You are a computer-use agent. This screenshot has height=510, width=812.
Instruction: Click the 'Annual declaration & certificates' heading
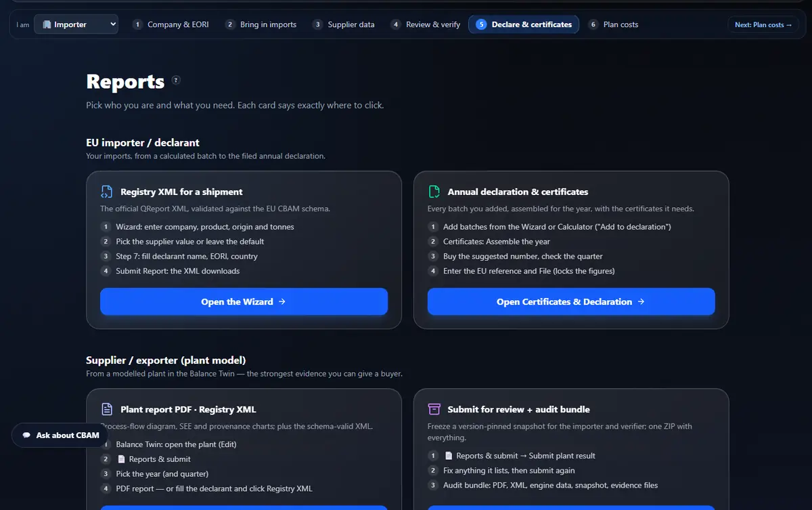click(x=518, y=192)
